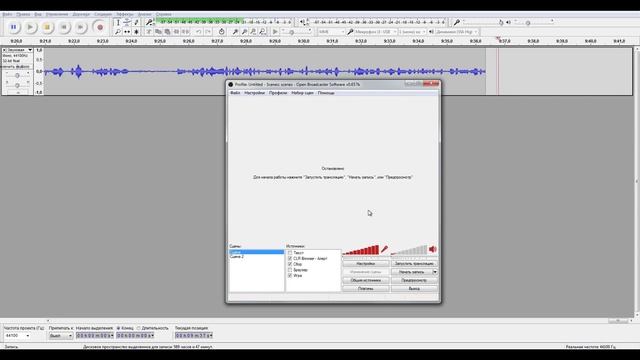Click the Zoom In magnifier in Audacity
This screenshot has width=640, height=360.
tap(235, 31)
